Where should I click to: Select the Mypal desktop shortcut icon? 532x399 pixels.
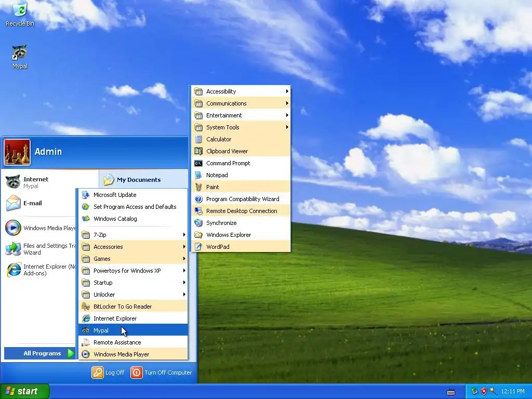pyautogui.click(x=20, y=57)
